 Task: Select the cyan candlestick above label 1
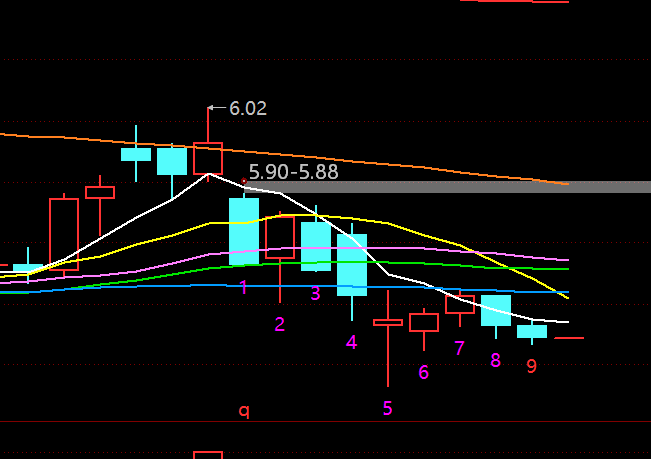tap(244, 231)
